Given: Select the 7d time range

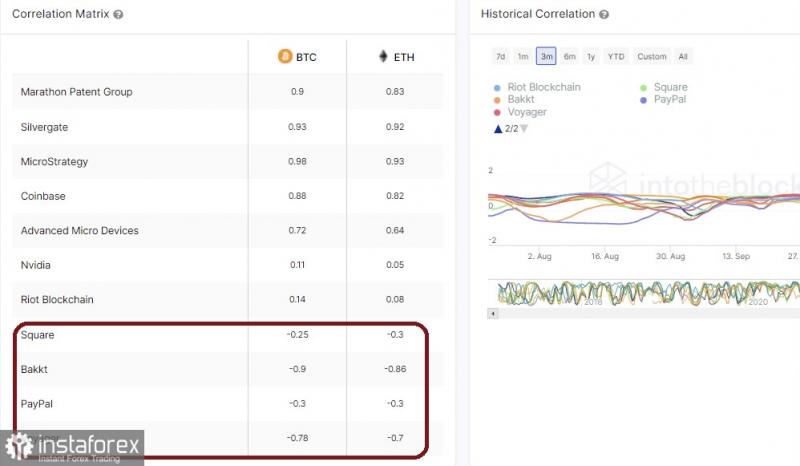Looking at the screenshot, I should (501, 56).
